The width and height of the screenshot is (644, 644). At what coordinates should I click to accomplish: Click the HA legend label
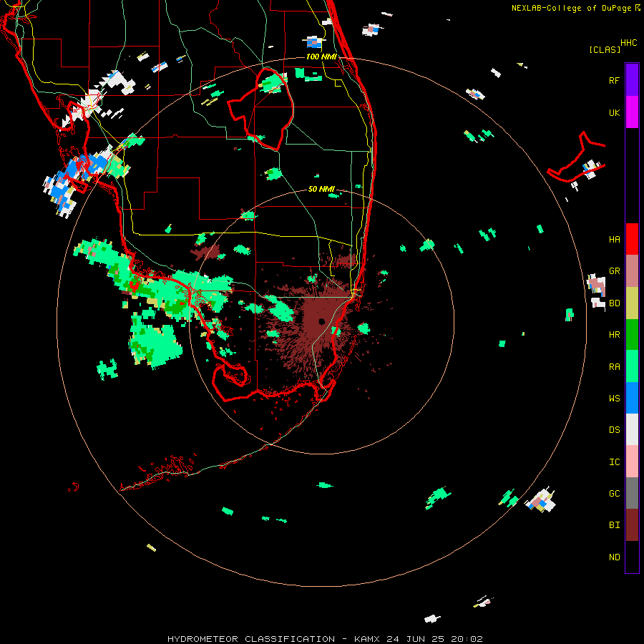(x=614, y=240)
